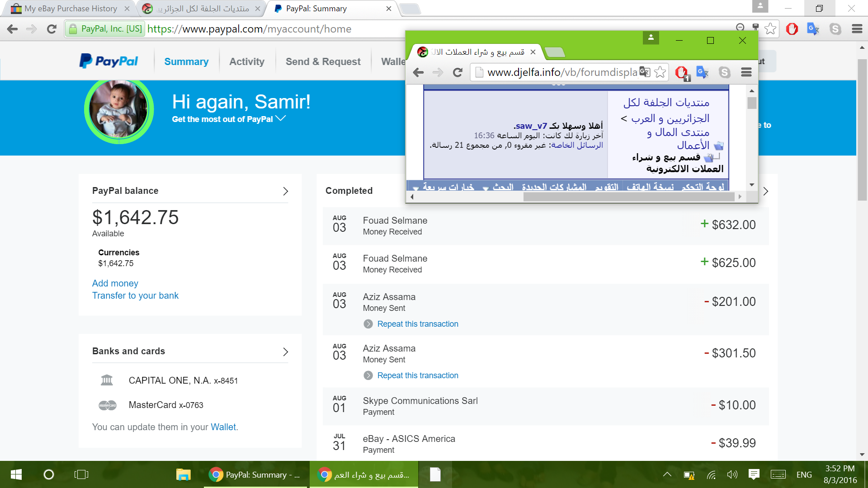868x488 pixels.
Task: Expand Banks and cards arrow
Action: pyautogui.click(x=285, y=352)
